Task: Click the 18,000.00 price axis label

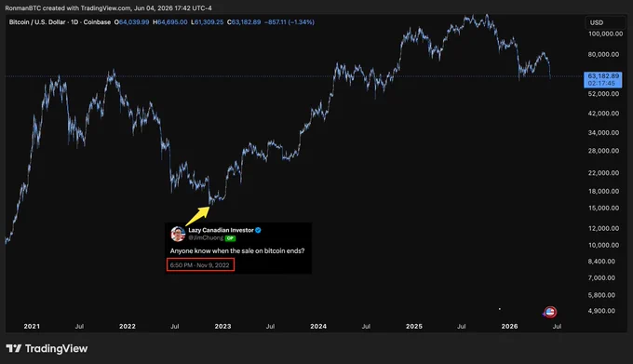Action: (603, 191)
